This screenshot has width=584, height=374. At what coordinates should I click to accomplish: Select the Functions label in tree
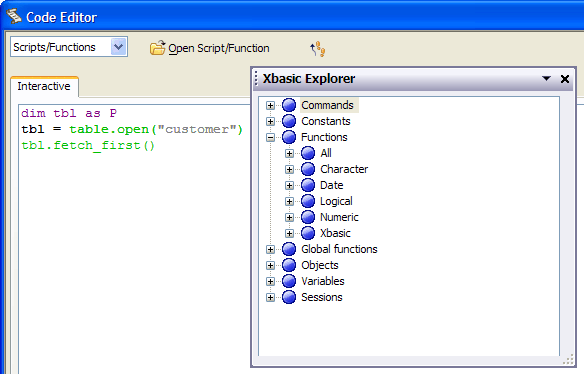click(x=324, y=137)
